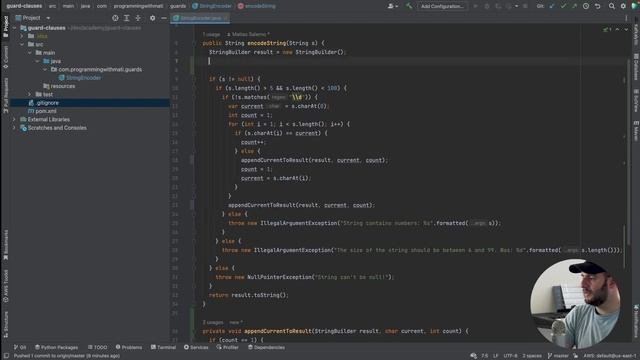The image size is (640, 360).
Task: Open the Terminal tool window
Action: pos(163,347)
